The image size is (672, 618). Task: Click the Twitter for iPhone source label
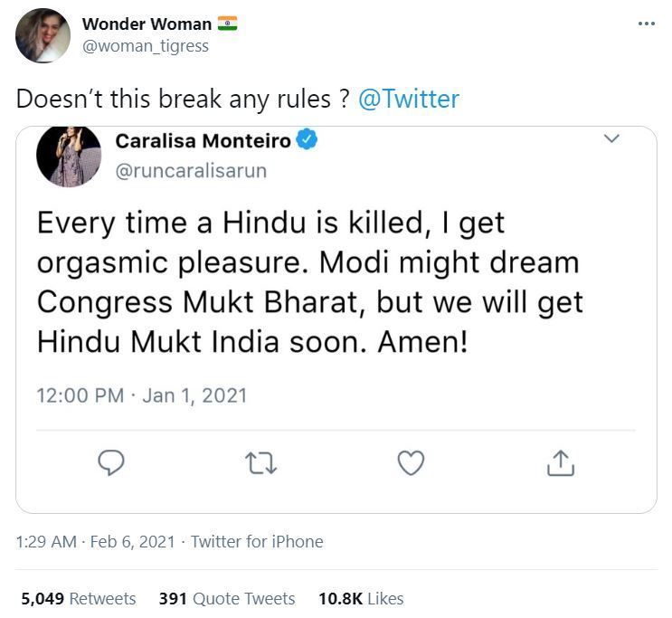click(257, 542)
